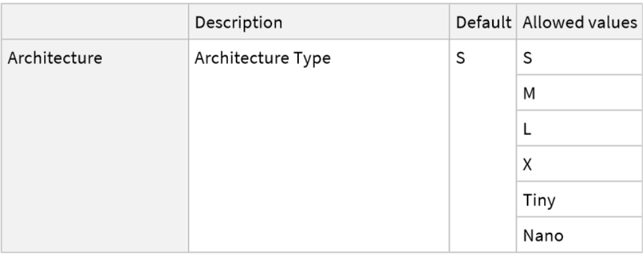Select "S" in the Allowed values column
This screenshot has height=275, width=644.
[527, 58]
